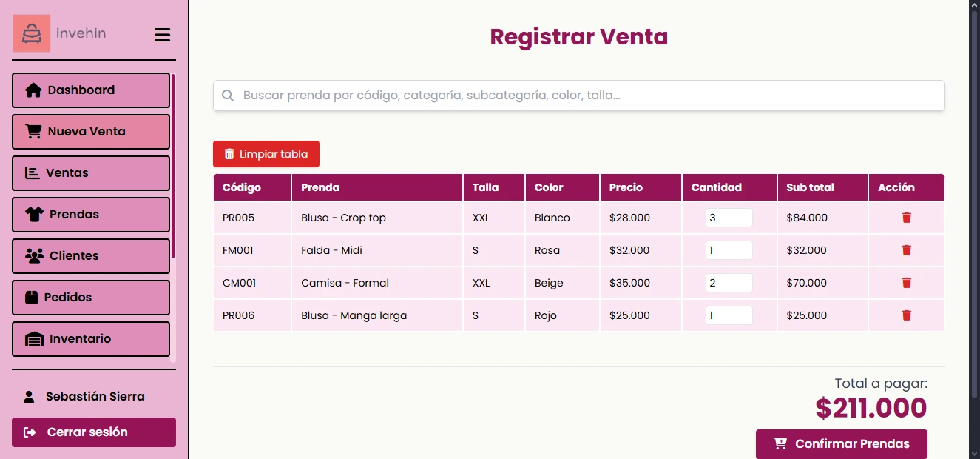The height and width of the screenshot is (459, 980).
Task: Toggle the sidebar with the hamburger menu
Action: tap(162, 34)
